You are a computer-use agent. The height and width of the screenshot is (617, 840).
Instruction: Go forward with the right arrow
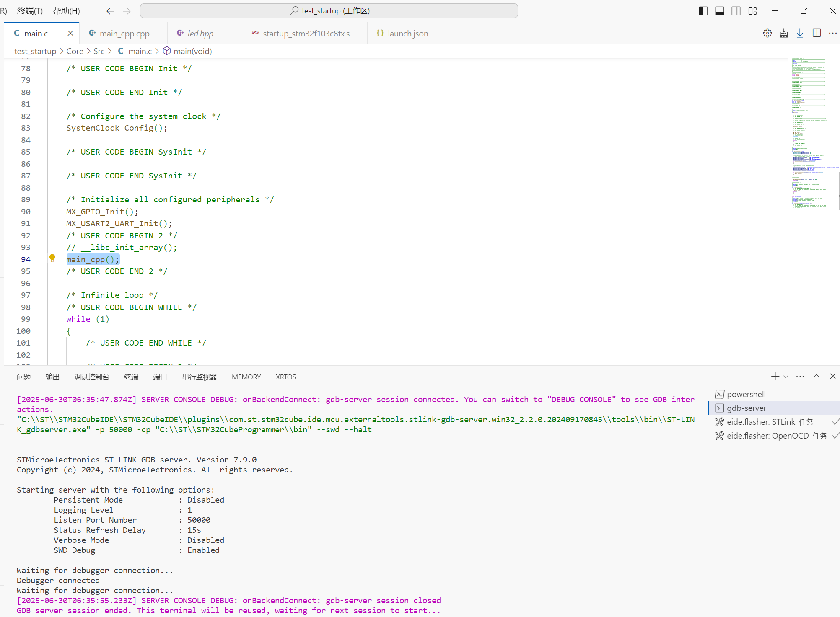[x=127, y=11]
